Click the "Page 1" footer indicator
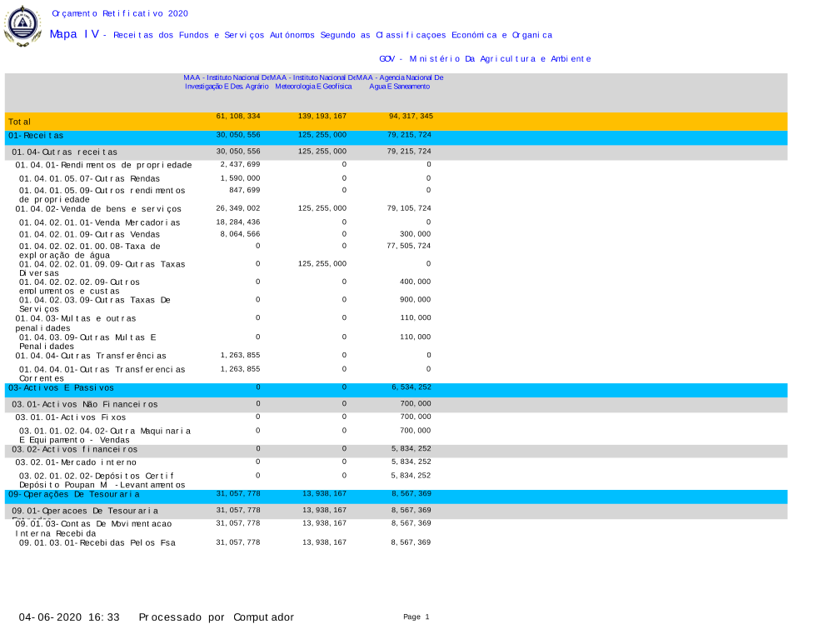The height and width of the screenshot is (644, 833). point(416,617)
